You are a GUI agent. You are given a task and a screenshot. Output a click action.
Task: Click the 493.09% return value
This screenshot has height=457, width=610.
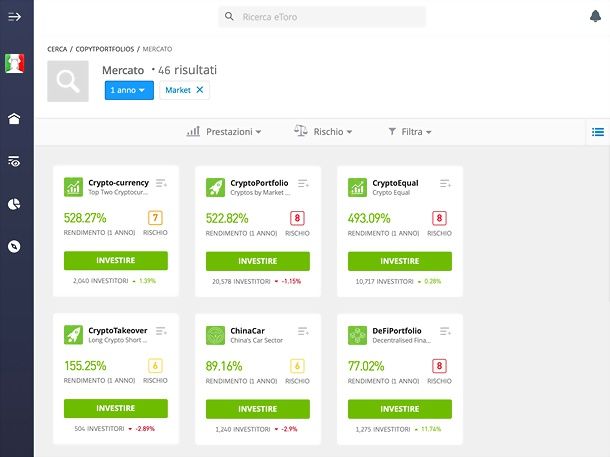[x=369, y=218]
